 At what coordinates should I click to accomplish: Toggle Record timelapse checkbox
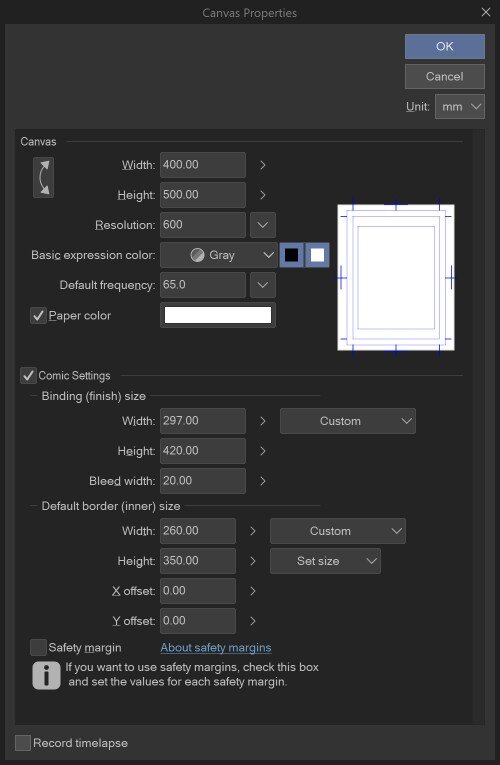pyautogui.click(x=22, y=743)
